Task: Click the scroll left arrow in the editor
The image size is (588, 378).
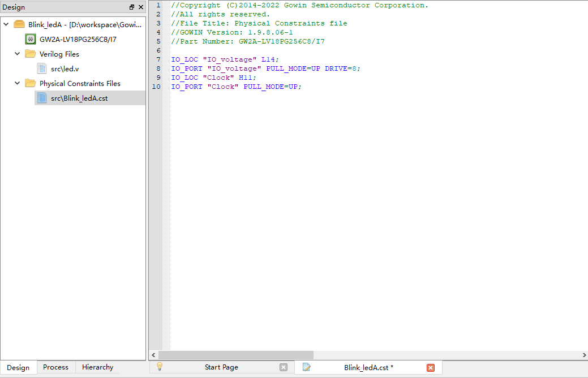Action: click(153, 355)
